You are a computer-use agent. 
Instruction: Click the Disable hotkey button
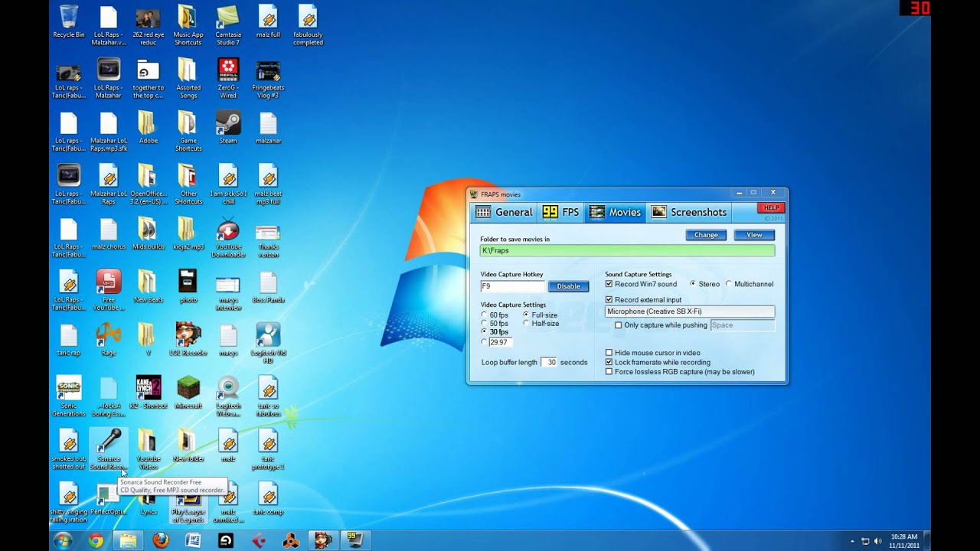[x=568, y=286]
